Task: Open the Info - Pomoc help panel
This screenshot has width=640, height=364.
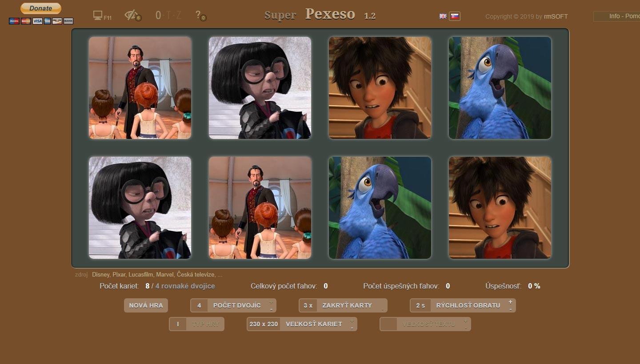Action: [617, 16]
